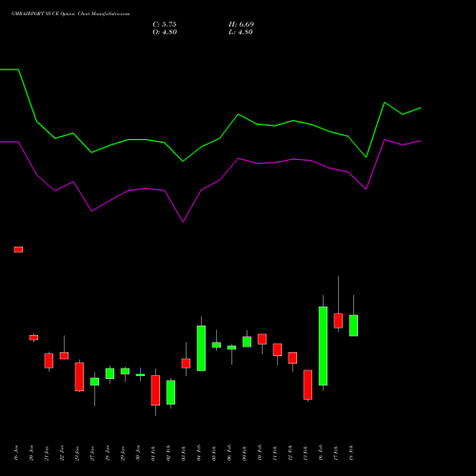Click the chart title text mentioning MunafaSutra.com
Image resolution: width=476 pixels, height=476 pixels.
click(x=70, y=14)
